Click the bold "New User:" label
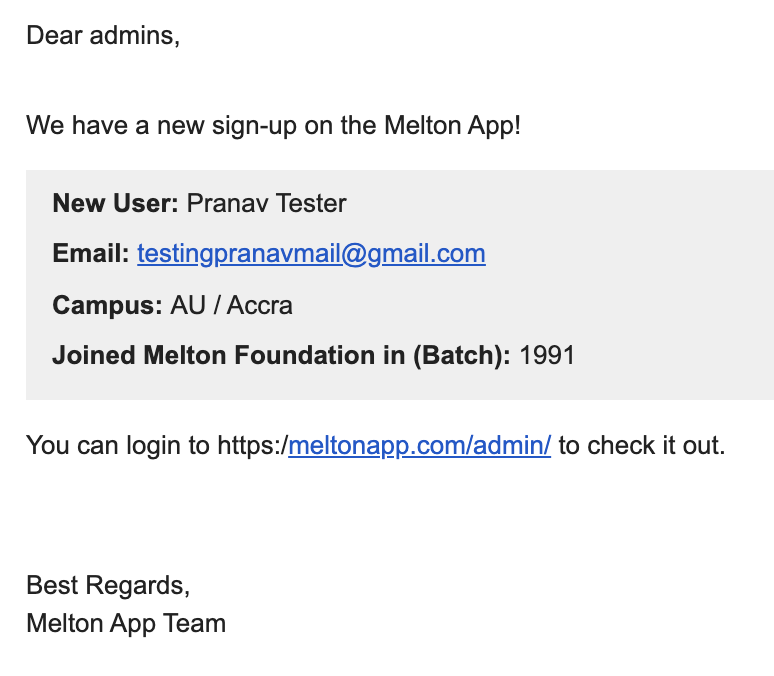The width and height of the screenshot is (774, 676). [x=115, y=204]
